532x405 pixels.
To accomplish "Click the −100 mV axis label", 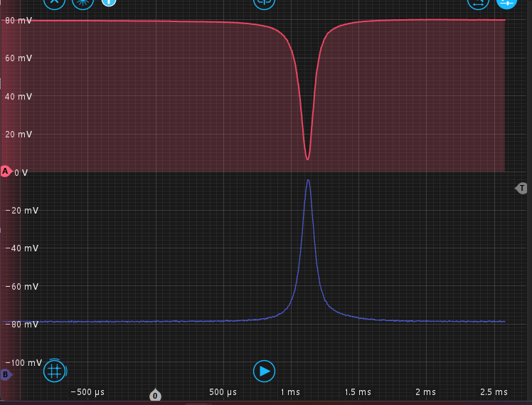I will [23, 362].
